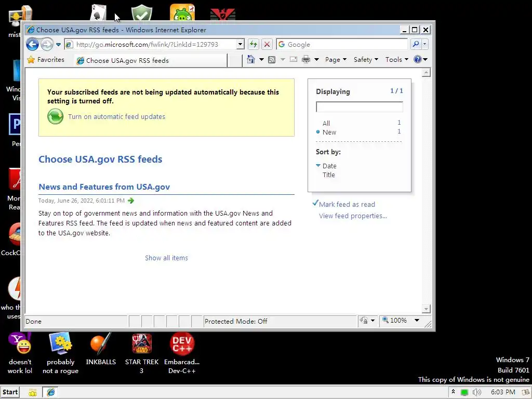Open News and Features from USA.gov item
Image resolution: width=532 pixels, height=399 pixels.
pyautogui.click(x=104, y=187)
